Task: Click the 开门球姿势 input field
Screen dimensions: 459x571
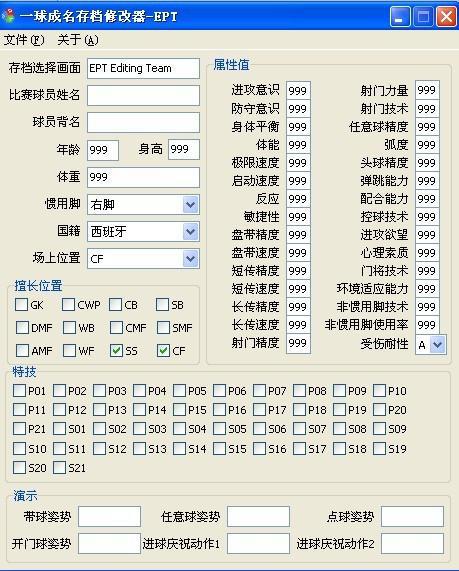Action: coord(110,544)
